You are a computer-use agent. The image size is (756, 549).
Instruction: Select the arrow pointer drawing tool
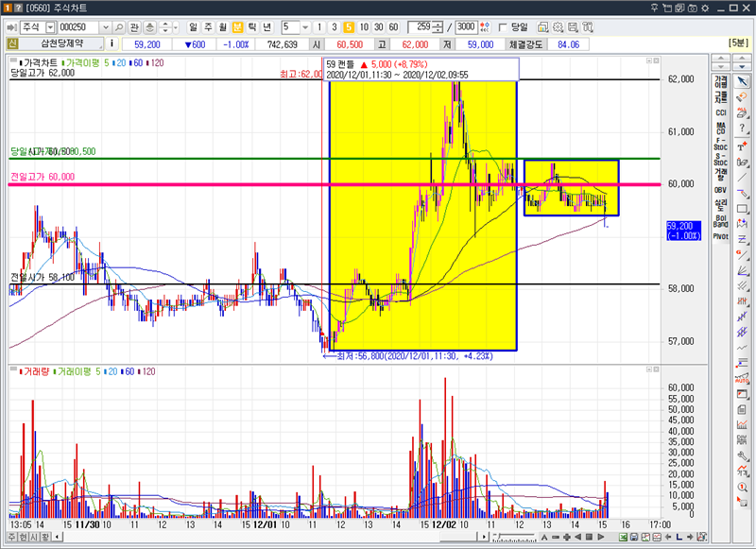click(742, 81)
